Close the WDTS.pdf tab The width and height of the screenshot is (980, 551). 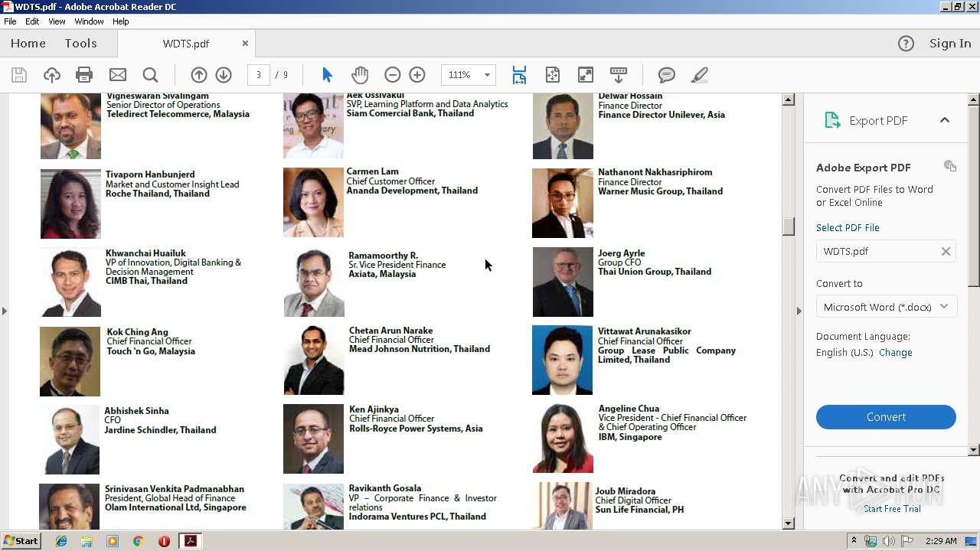245,44
